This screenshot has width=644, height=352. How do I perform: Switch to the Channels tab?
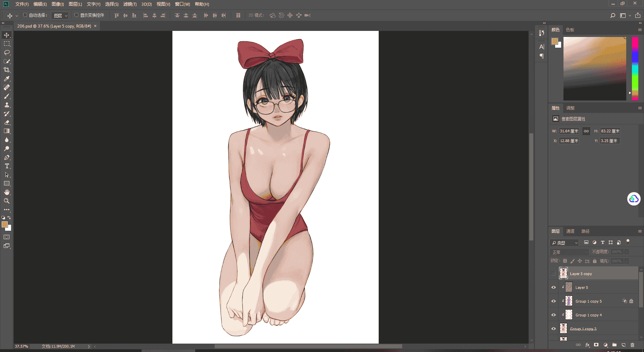tap(570, 231)
